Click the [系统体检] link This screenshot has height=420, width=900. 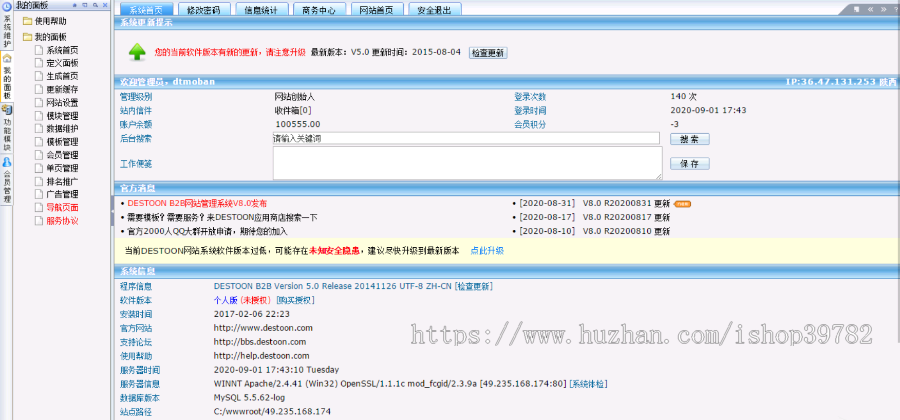tap(588, 384)
